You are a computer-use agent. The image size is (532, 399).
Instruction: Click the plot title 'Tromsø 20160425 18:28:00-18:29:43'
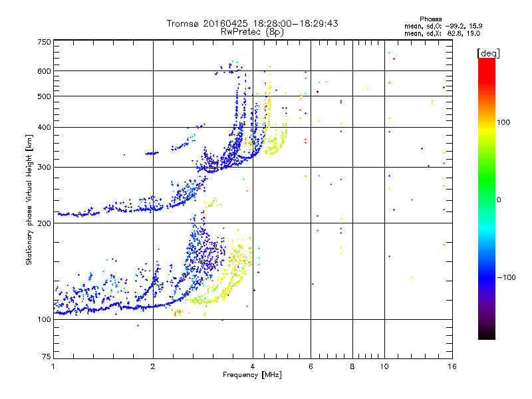coord(252,23)
